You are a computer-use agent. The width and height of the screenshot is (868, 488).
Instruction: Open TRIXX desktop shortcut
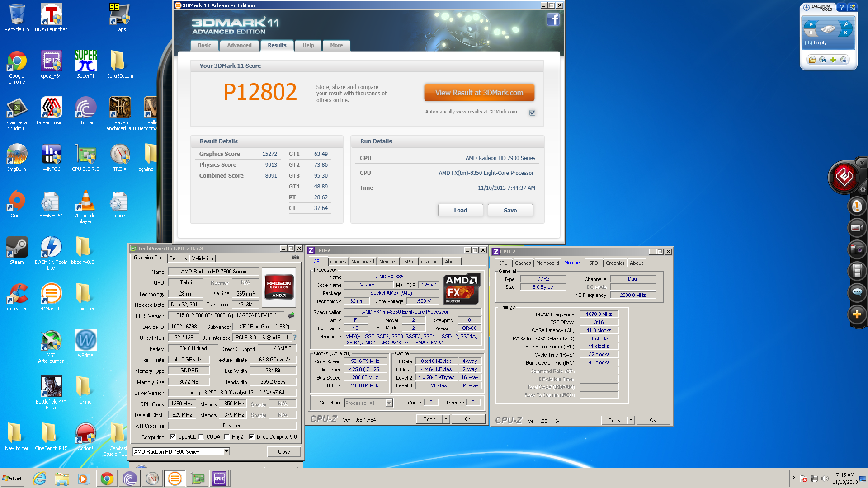tap(119, 158)
